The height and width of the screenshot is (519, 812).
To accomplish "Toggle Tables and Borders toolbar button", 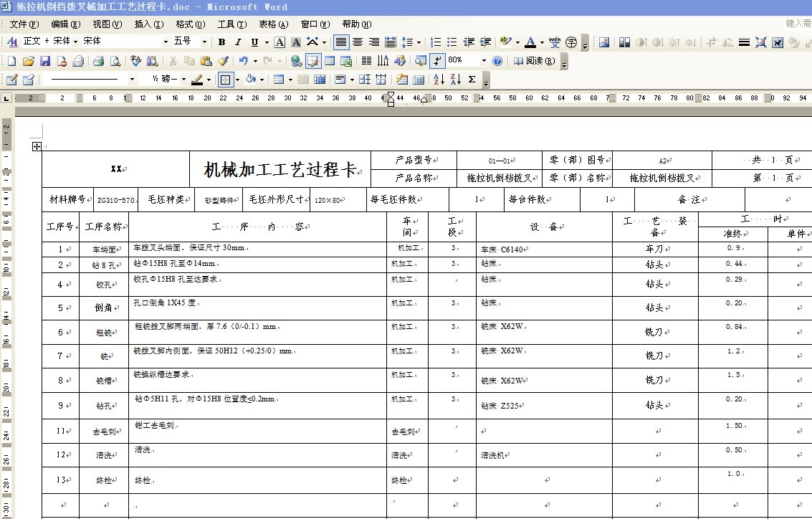I will click(312, 61).
